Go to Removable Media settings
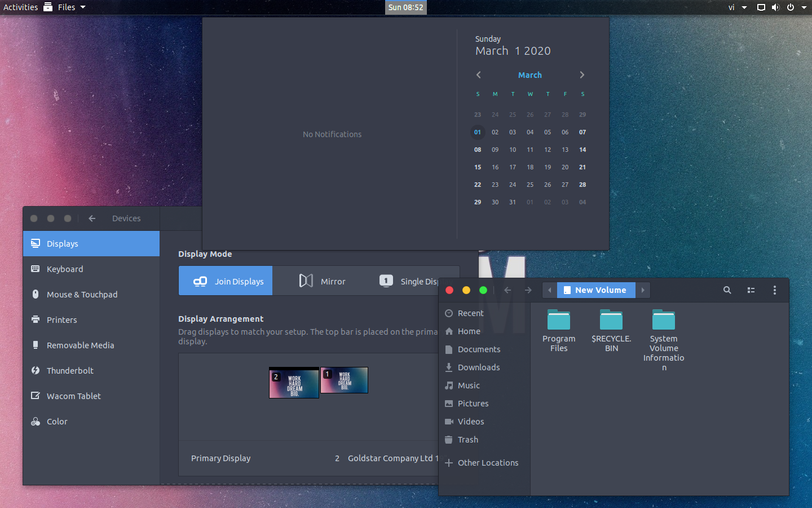Image resolution: width=812 pixels, height=508 pixels. [91, 345]
